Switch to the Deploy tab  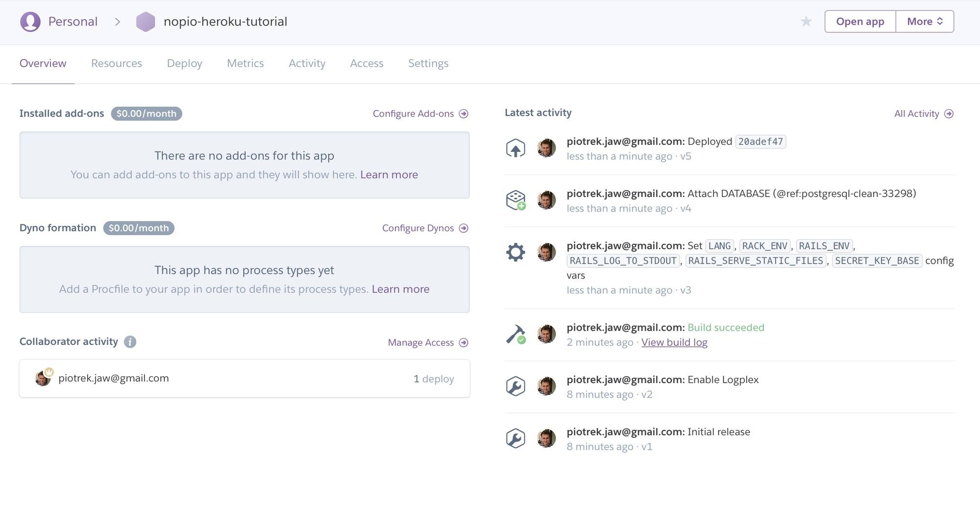click(x=184, y=63)
